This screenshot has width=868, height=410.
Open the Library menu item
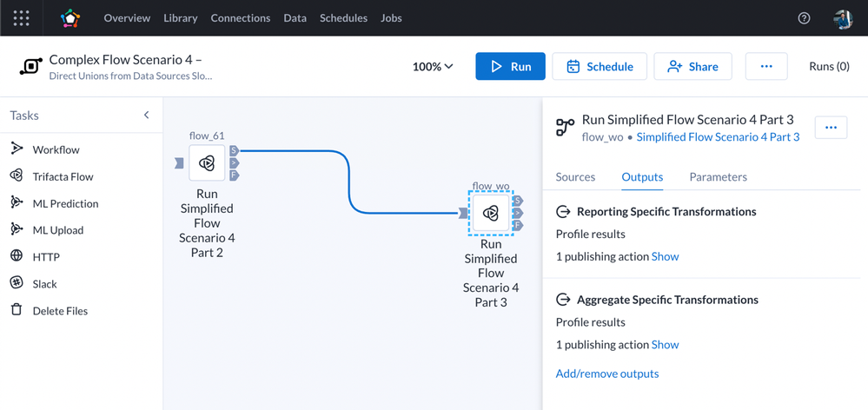(181, 17)
